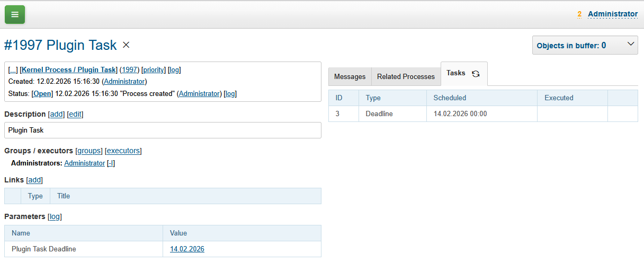Open Kernel Process / Plugin Task type link
Image resolution: width=644 pixels, height=262 pixels.
tap(68, 70)
